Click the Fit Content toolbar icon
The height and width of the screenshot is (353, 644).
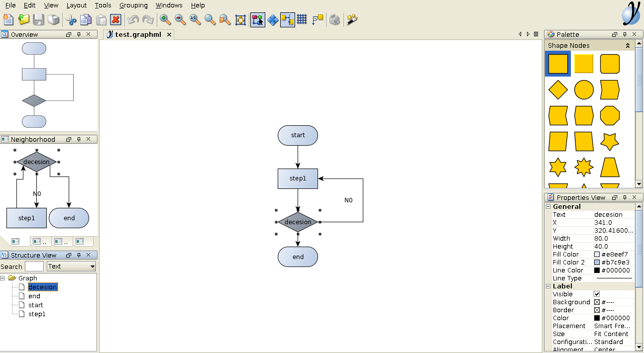(x=240, y=19)
